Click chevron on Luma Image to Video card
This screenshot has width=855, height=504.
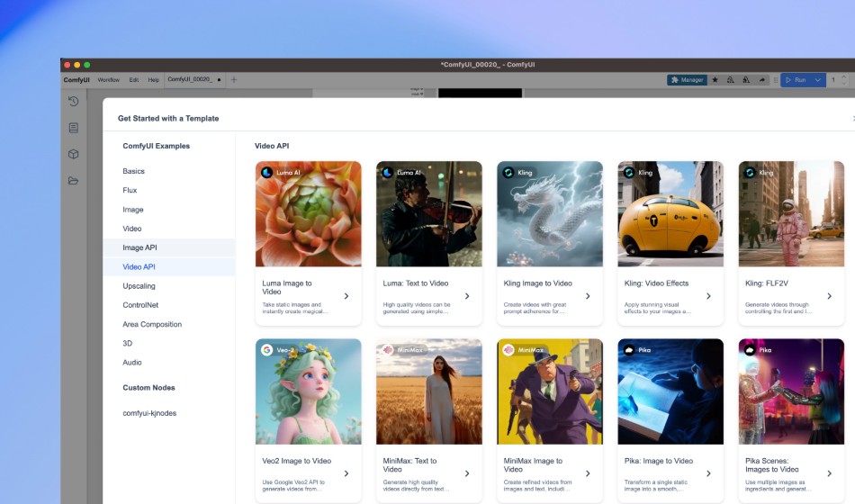[x=346, y=296]
